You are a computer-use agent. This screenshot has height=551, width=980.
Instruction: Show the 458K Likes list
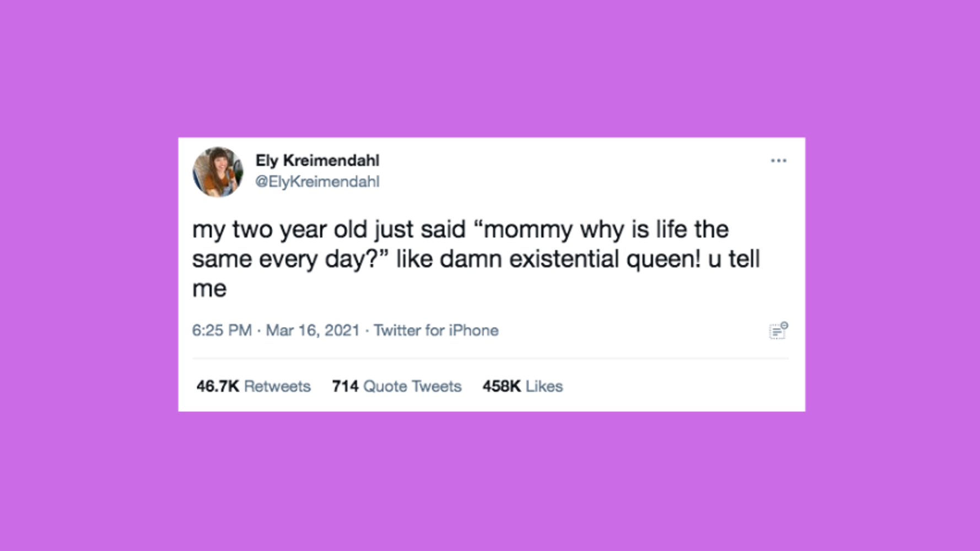click(x=523, y=386)
